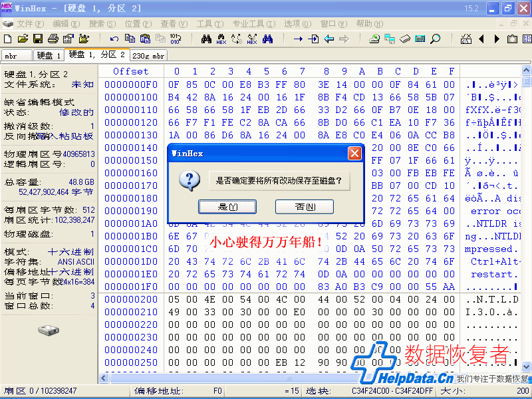Image resolution: width=532 pixels, height=399 pixels.
Task: Click the black next-arrow toolbar icon
Action: pos(497,39)
